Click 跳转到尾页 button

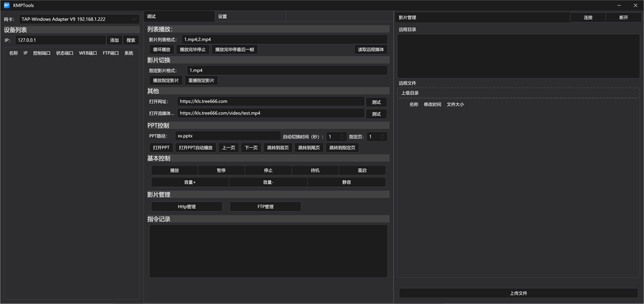[309, 148]
